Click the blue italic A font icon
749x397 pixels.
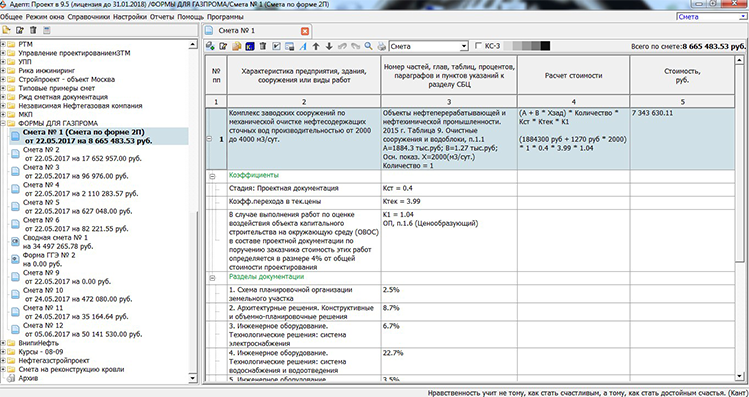(303, 46)
